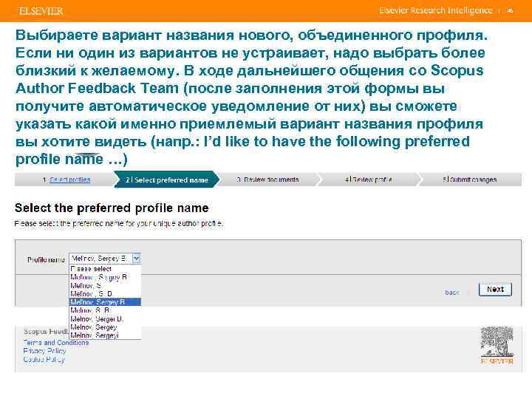
Task: Click the 'Elsevier Research Intelligence' header text
Action: click(x=436, y=10)
